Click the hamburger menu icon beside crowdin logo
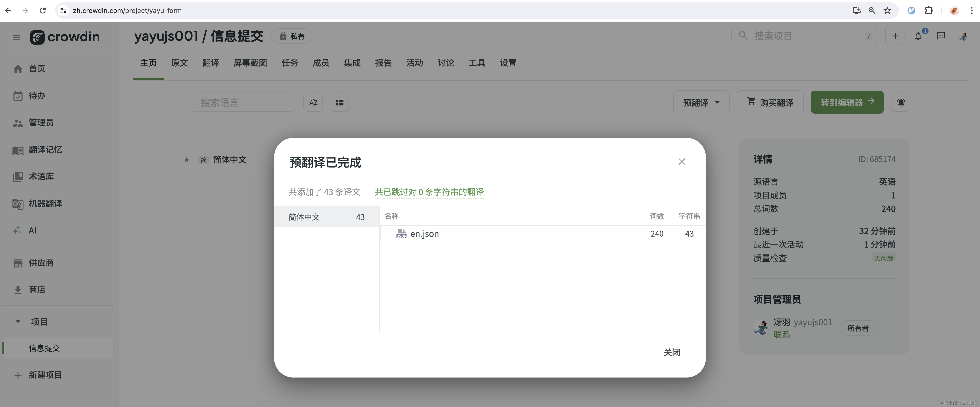 [16, 38]
